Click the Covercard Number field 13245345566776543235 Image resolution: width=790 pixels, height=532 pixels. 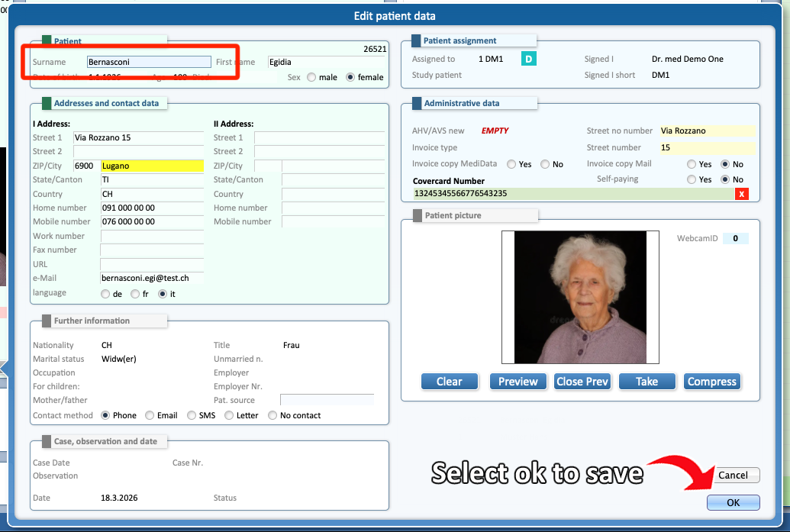[573, 193]
